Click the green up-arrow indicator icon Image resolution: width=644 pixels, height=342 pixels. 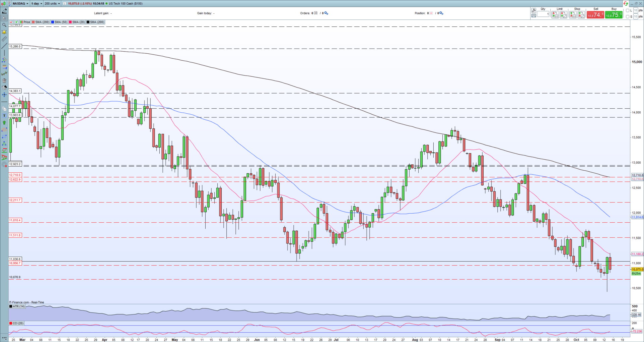pos(16,22)
